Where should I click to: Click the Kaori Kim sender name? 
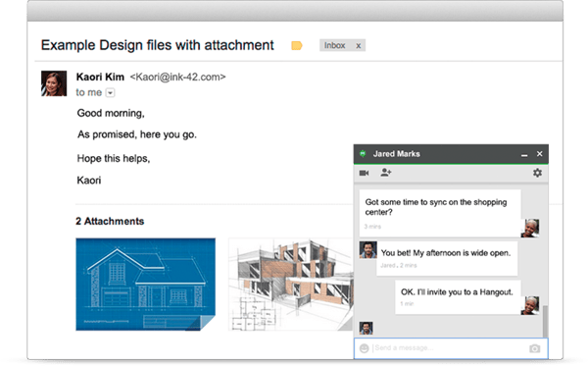point(100,77)
